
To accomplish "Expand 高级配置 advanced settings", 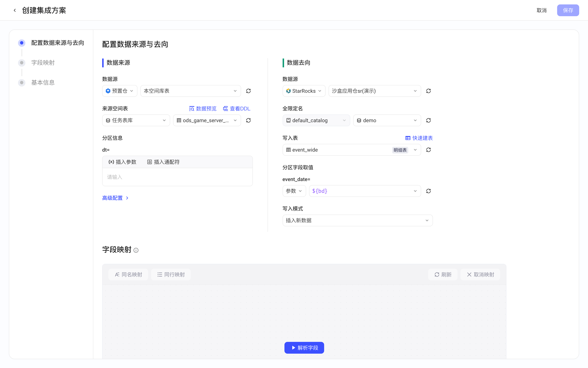I will [x=115, y=198].
